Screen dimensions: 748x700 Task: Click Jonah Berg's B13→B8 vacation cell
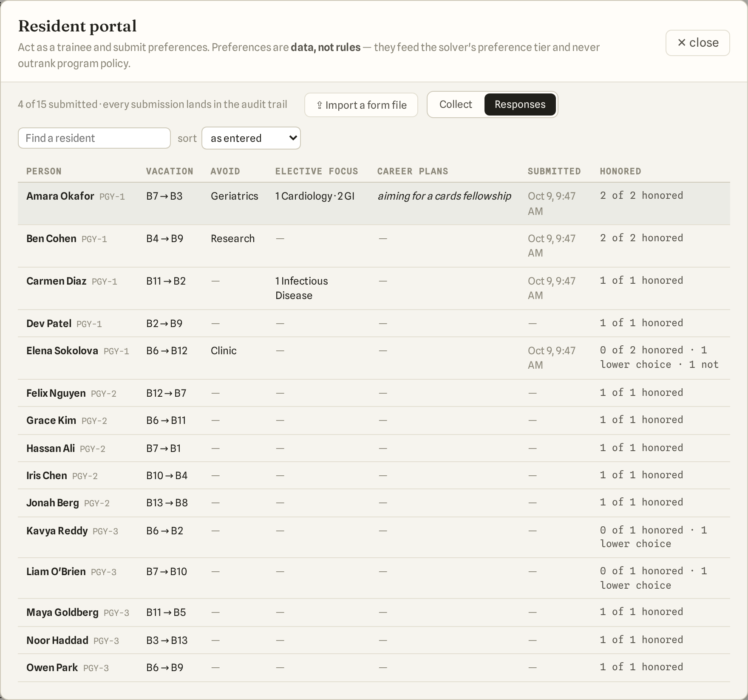click(x=167, y=502)
